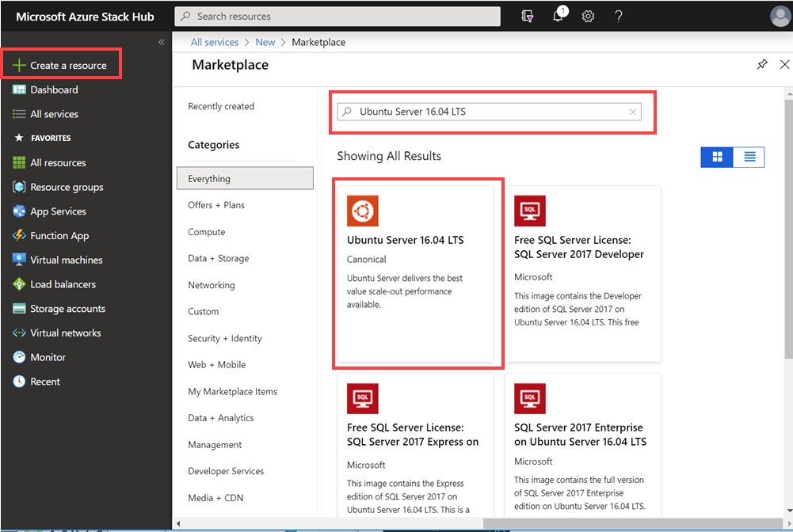793x532 pixels.
Task: Open Storage accounts from the sidebar
Action: coord(18,308)
